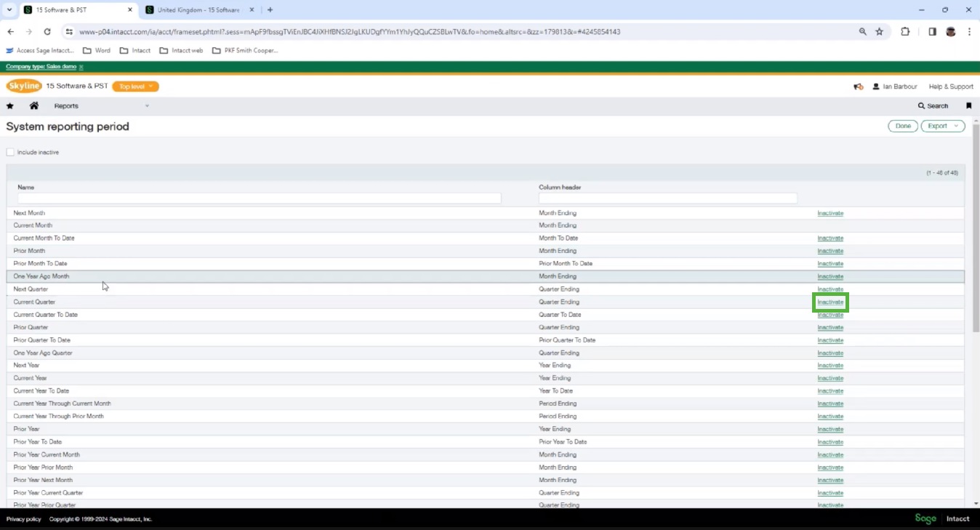The height and width of the screenshot is (530, 980).
Task: Open the Export dropdown
Action: (942, 125)
